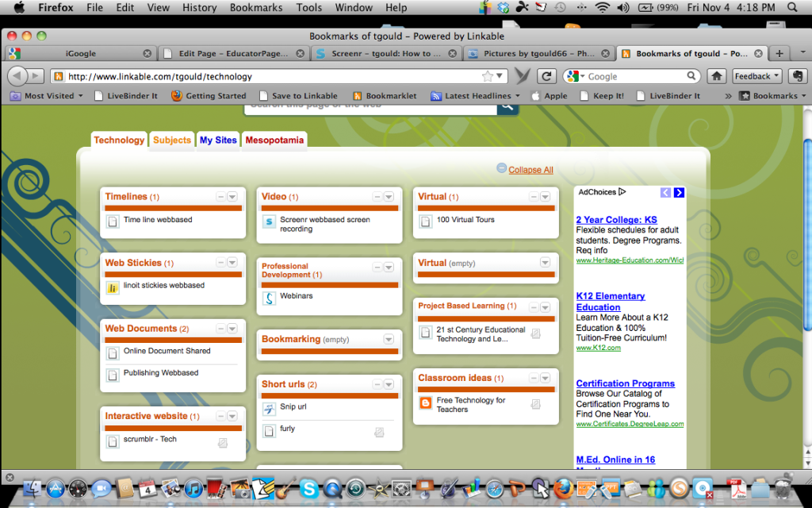This screenshot has width=812, height=508.
Task: Expand the Latest Headlines feed dropdown
Action: (517, 96)
